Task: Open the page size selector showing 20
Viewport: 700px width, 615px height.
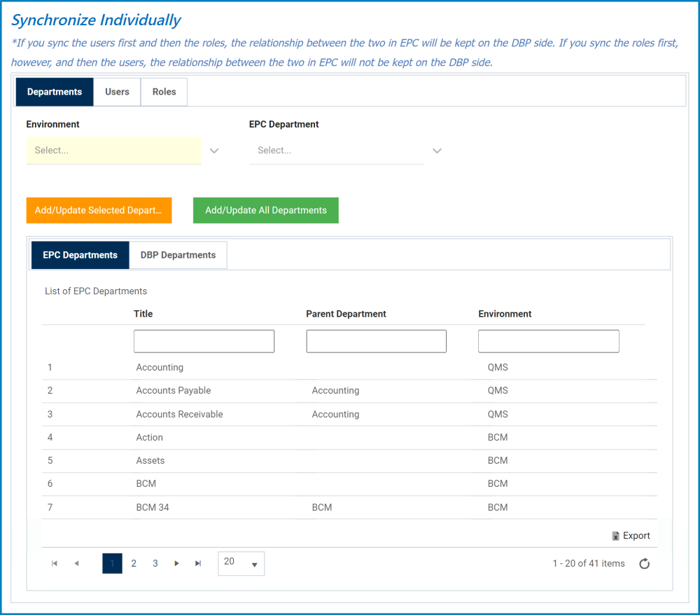Action: (241, 563)
